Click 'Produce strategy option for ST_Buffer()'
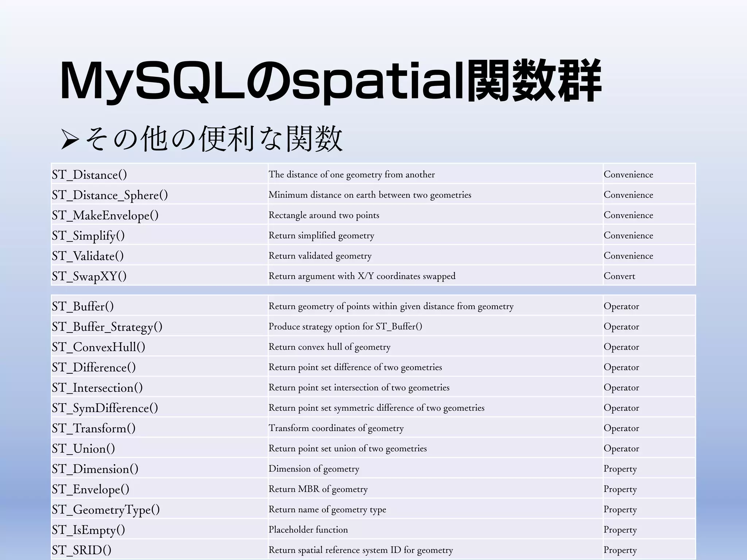 [345, 327]
